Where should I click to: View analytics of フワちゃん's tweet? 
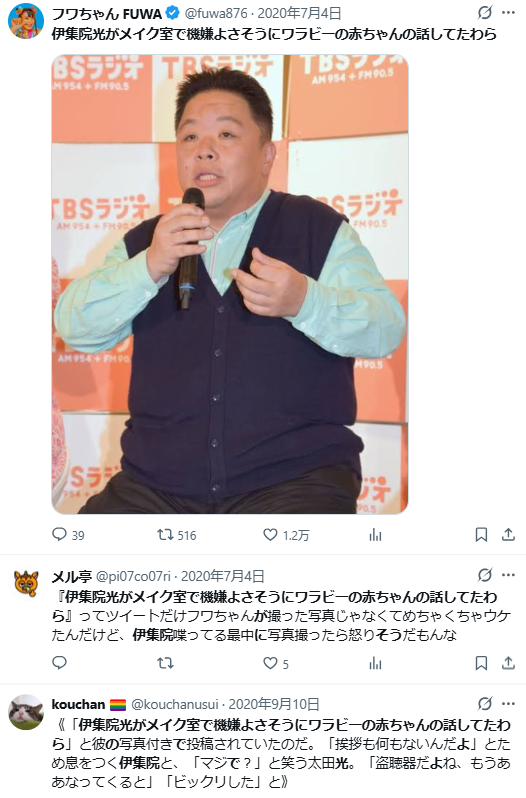[x=375, y=534]
